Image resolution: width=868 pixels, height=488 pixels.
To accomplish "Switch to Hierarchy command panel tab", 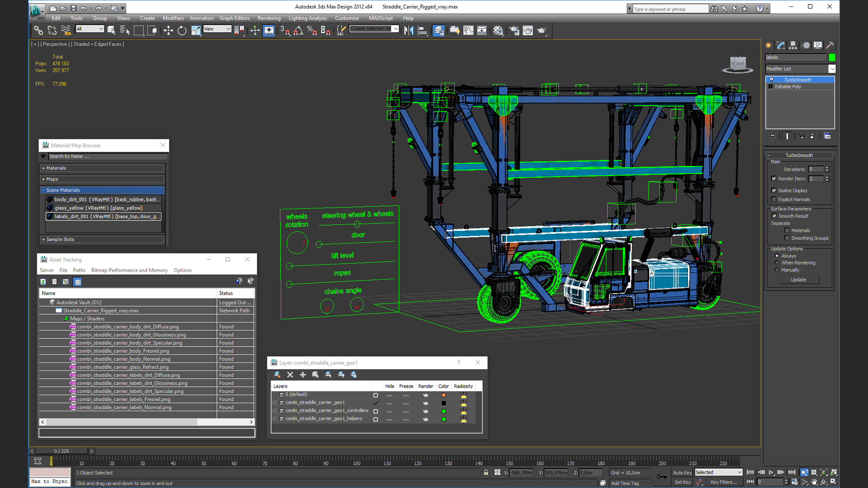I will click(x=793, y=45).
